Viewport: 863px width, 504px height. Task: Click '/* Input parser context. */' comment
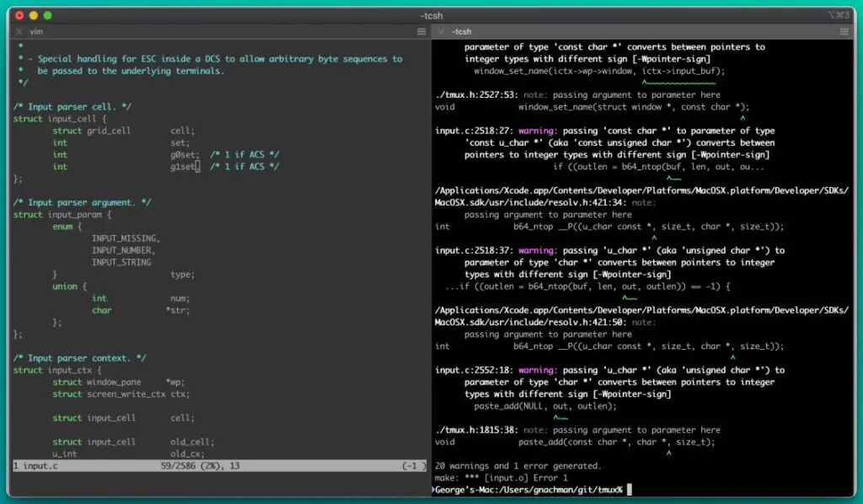[80, 358]
